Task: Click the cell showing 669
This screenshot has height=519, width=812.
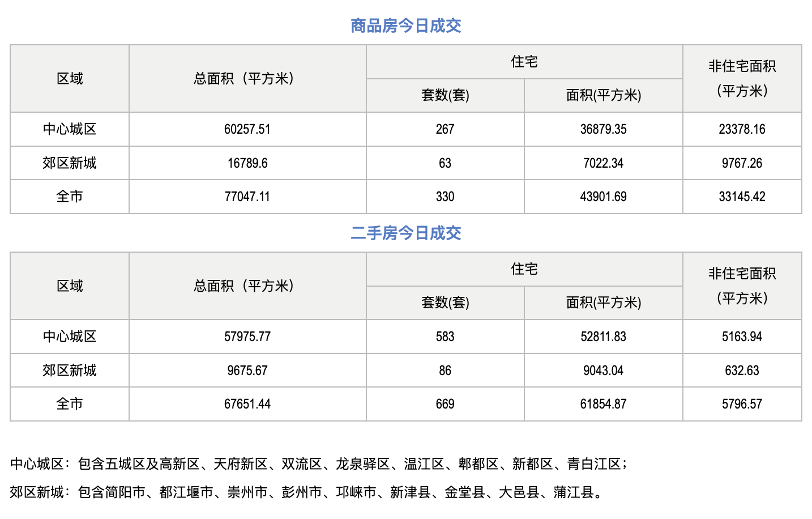Action: click(445, 404)
